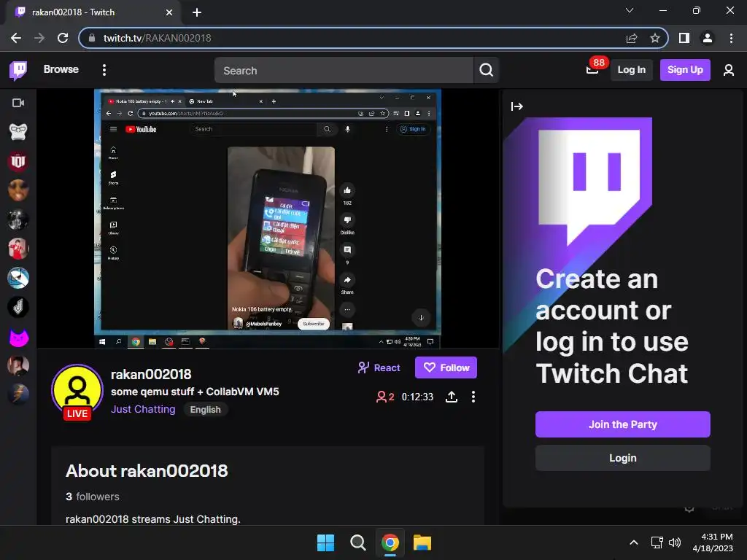Open the red shield channel avatar

[18, 161]
